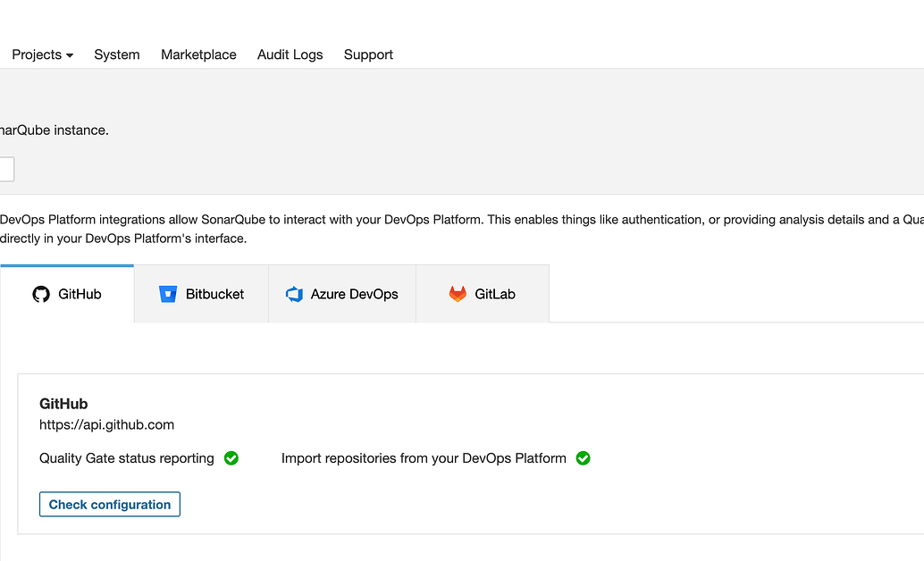Screen dimensions: 924x561
Task: Open the System menu
Action: pyautogui.click(x=116, y=54)
